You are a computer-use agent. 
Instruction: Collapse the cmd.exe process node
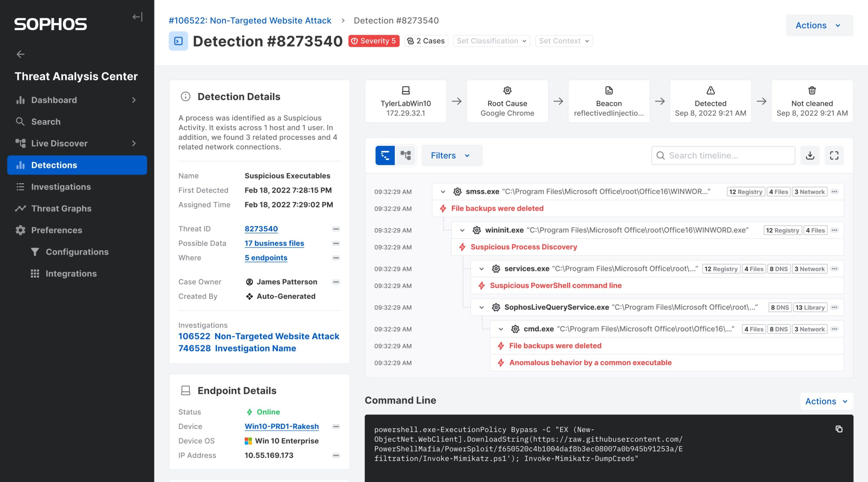pos(501,329)
